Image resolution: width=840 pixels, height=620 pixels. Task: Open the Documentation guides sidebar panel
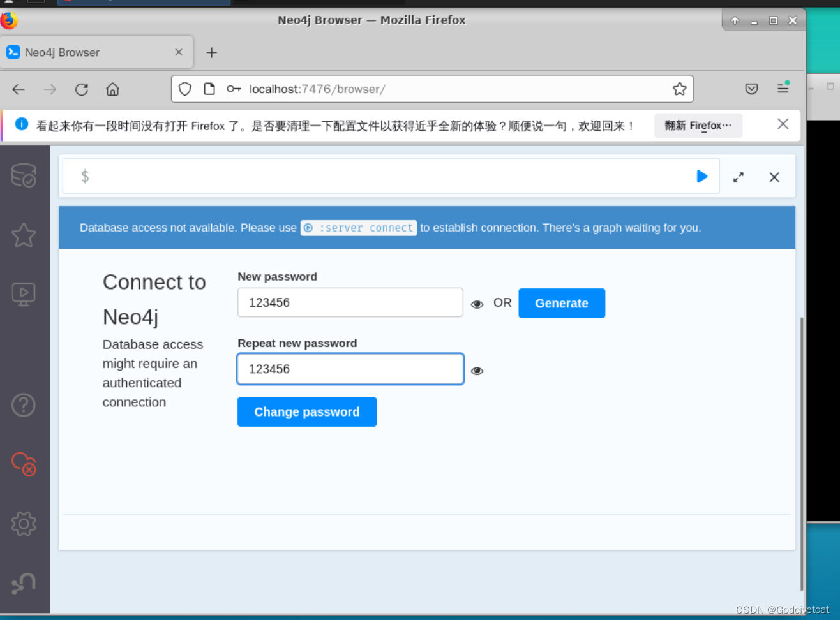24,294
